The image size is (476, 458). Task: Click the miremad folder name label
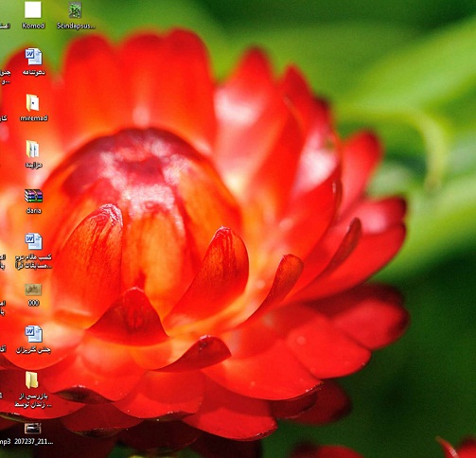click(34, 118)
